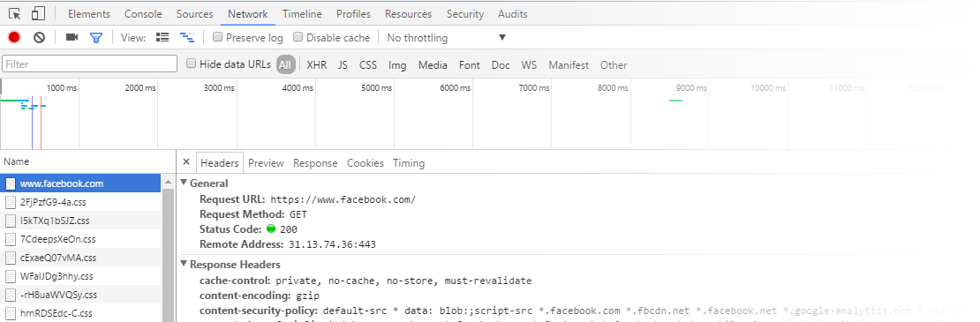Enable the Preserve log checkbox
Screen dimensions: 980x322
217,37
